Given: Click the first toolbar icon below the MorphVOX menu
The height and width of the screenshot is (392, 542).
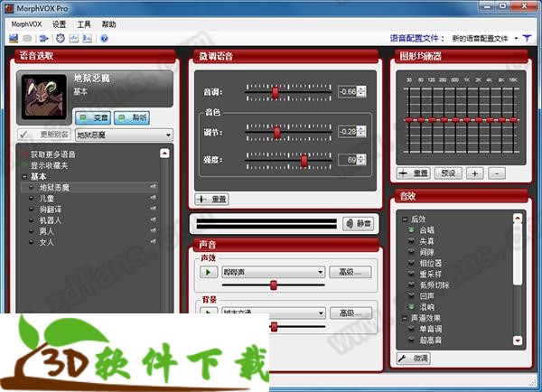Looking at the screenshot, I should coord(14,38).
